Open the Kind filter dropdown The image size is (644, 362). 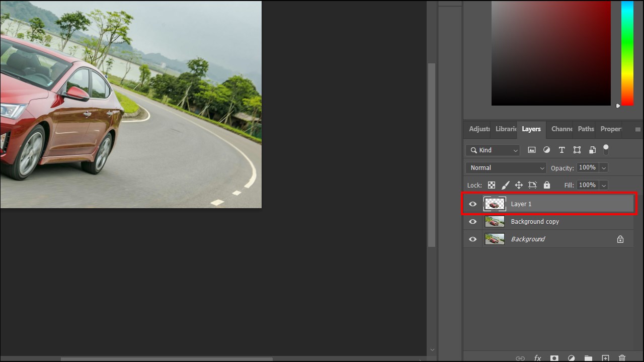pos(515,150)
